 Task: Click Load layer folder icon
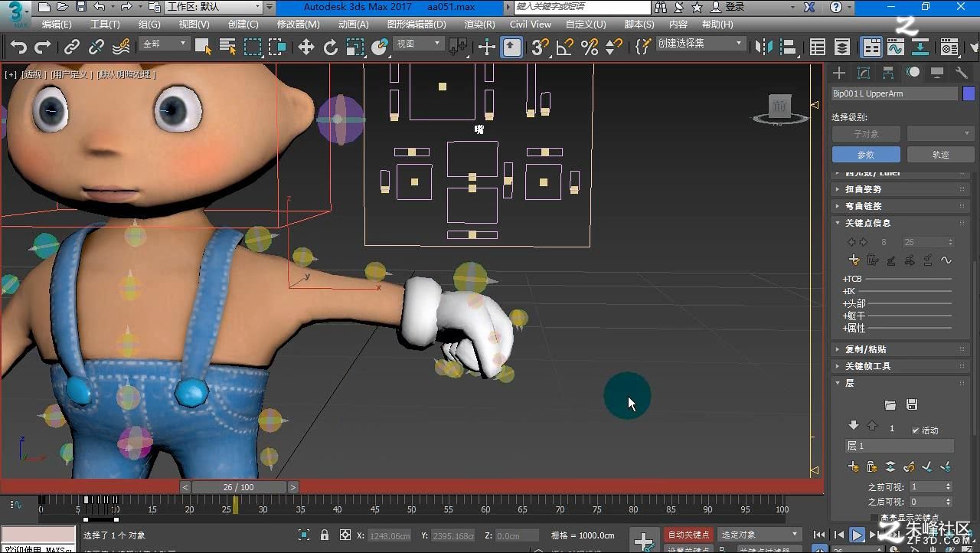pyautogui.click(x=890, y=404)
